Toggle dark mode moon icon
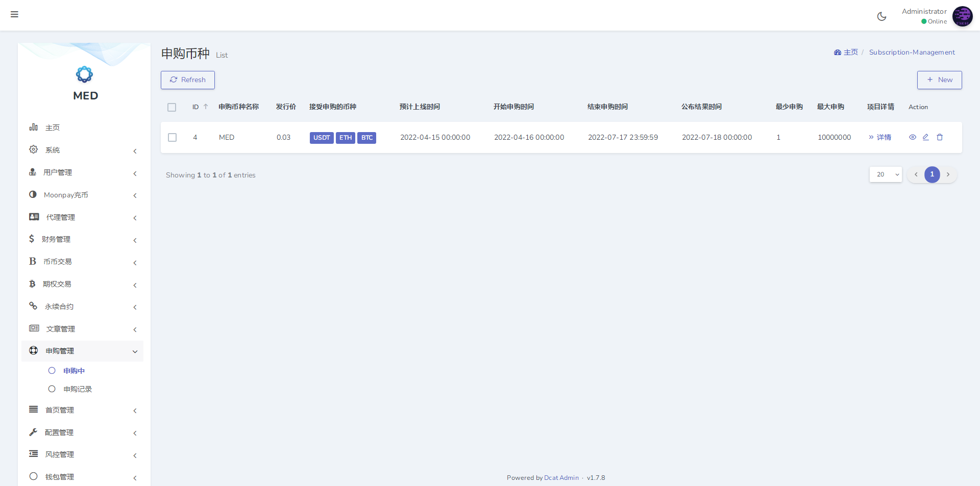 click(881, 16)
